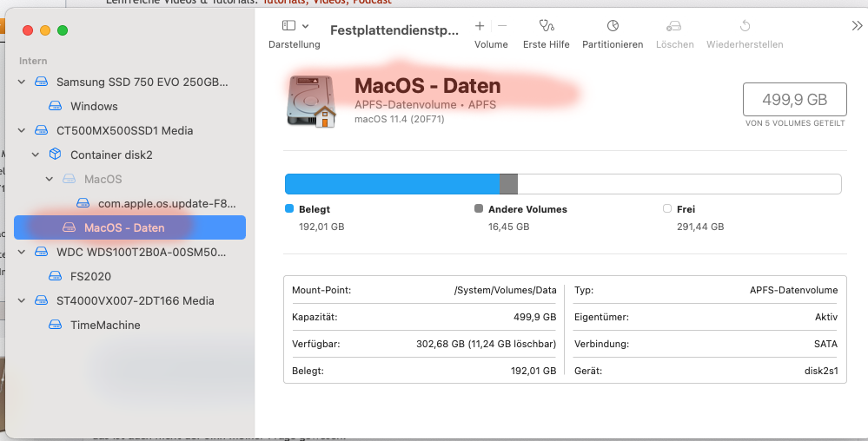
Task: Click the Partitionieren toolbar label
Action: click(x=613, y=44)
